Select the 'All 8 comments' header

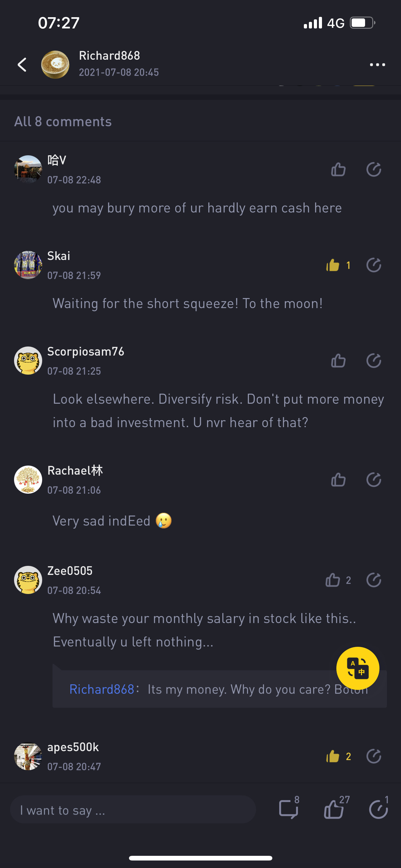[x=63, y=122]
